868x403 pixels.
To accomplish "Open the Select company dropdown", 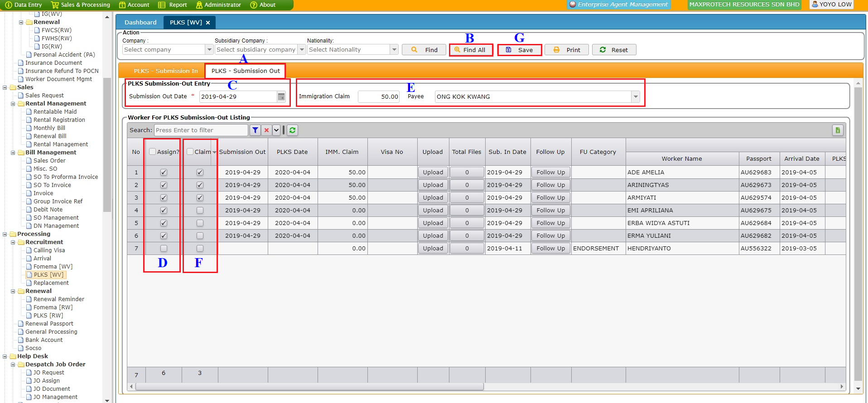I will pyautogui.click(x=209, y=50).
